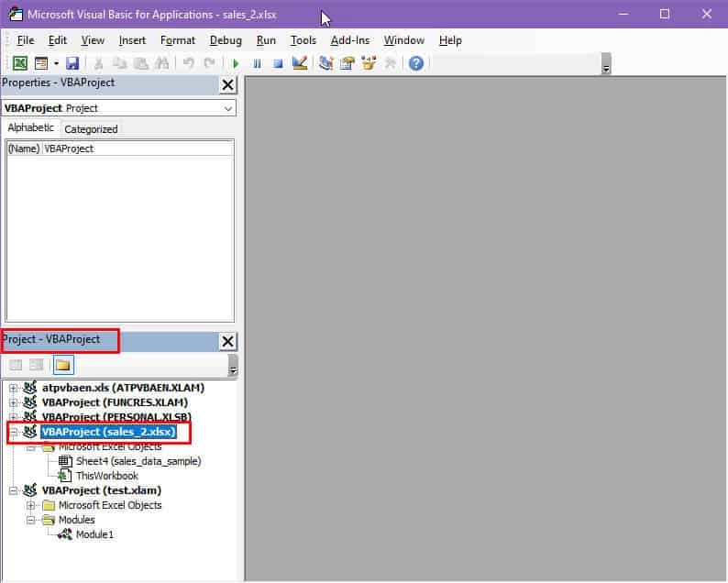Select atpvbaen.xls (ATPVBAEN.XLAM) project
This screenshot has width=728, height=583.
point(123,388)
